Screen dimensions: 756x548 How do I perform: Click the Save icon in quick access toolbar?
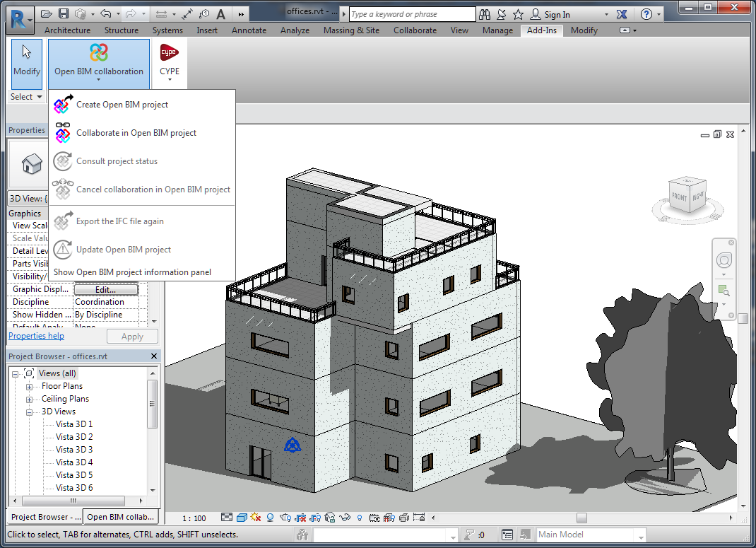[x=64, y=14]
